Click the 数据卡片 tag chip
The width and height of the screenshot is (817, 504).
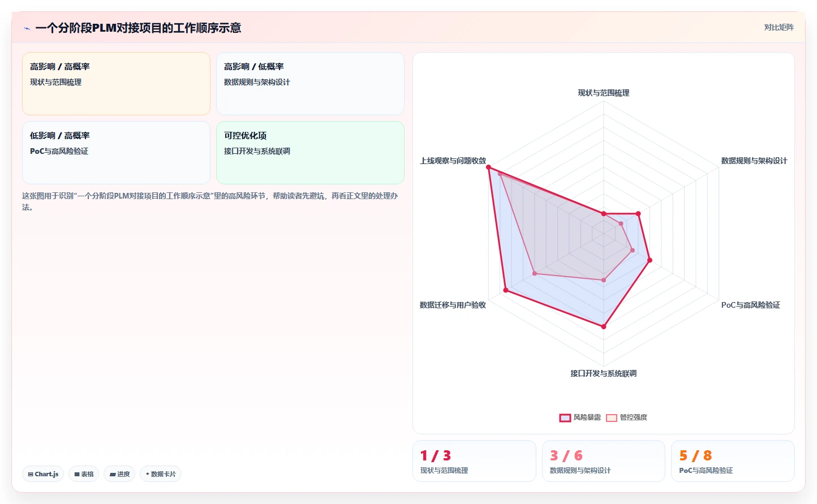tap(161, 474)
